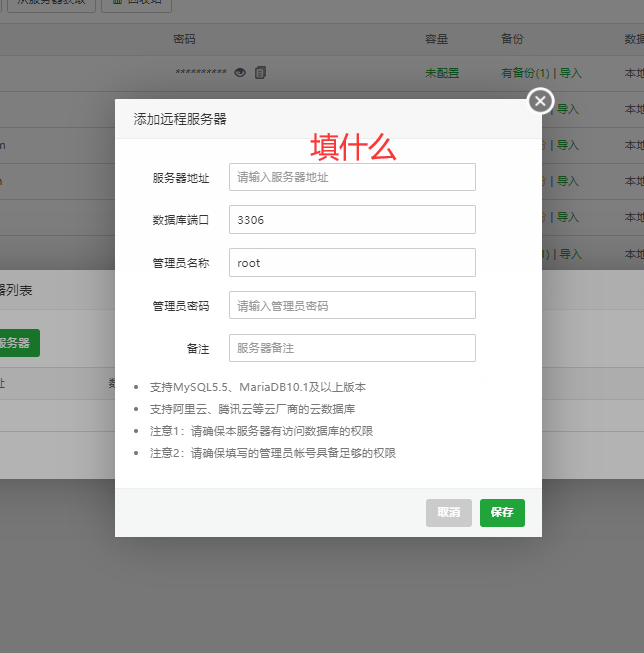Click the 密码 column header
The image size is (644, 653).
pyautogui.click(x=184, y=39)
